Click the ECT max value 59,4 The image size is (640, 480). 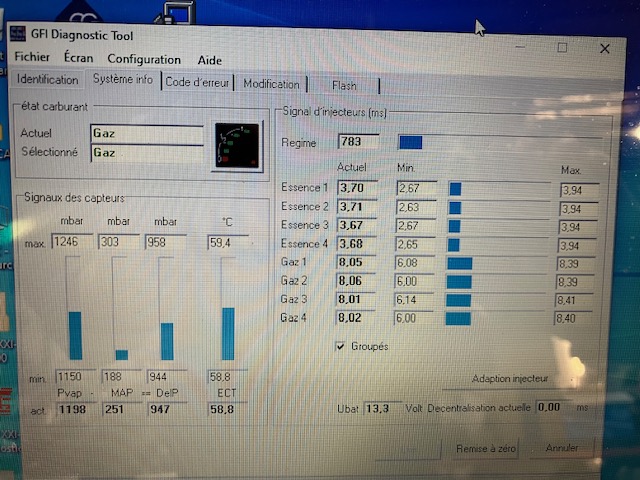tap(227, 243)
